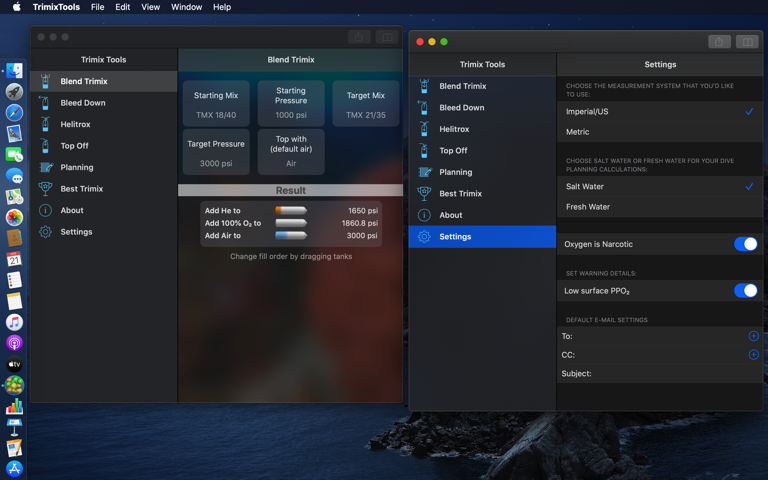Open the Top with default air selector
768x480 pixels.
click(291, 152)
